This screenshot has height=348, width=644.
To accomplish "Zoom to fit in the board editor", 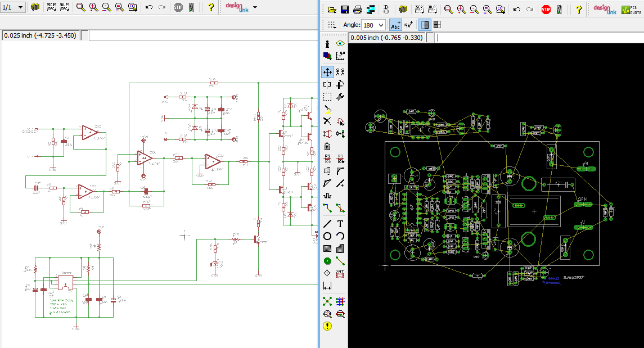I will (448, 10).
